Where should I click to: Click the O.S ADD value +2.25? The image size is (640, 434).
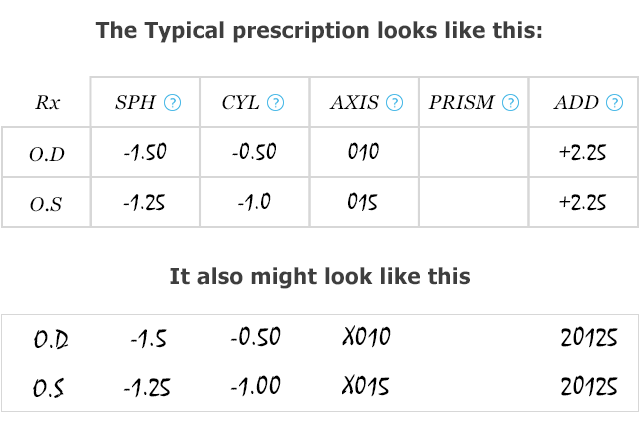582,202
